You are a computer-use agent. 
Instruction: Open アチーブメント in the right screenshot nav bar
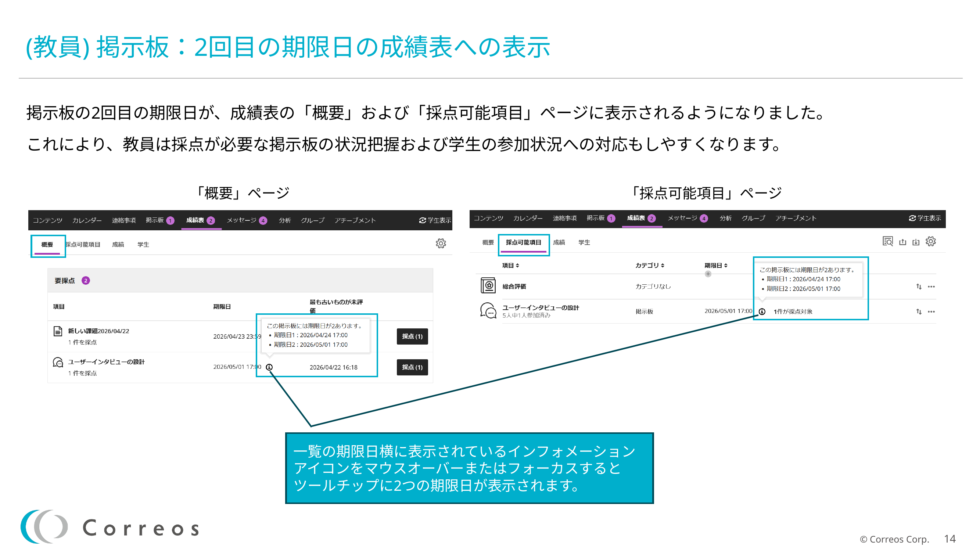click(796, 218)
